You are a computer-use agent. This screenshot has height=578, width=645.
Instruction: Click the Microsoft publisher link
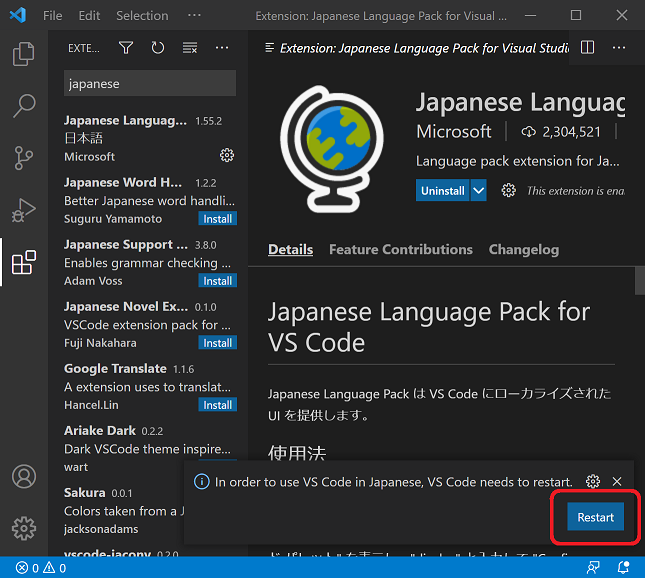(x=454, y=132)
